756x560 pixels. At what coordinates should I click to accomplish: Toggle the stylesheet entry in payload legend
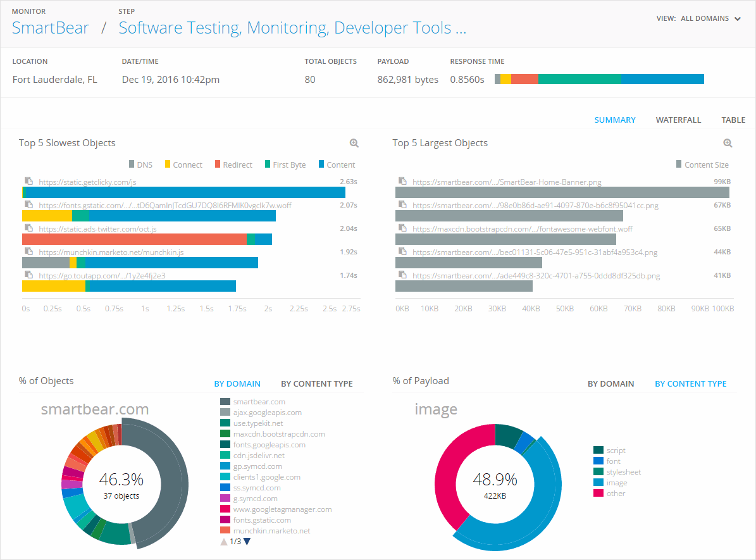point(617,472)
